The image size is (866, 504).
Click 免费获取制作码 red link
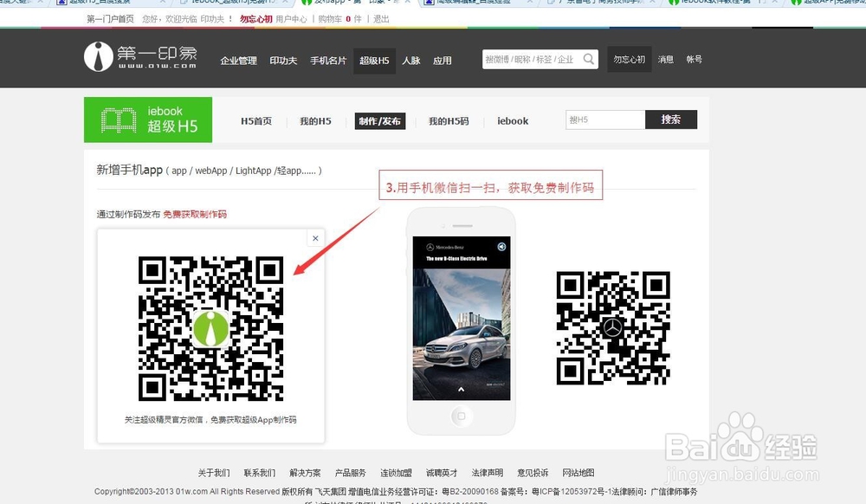pyautogui.click(x=195, y=214)
